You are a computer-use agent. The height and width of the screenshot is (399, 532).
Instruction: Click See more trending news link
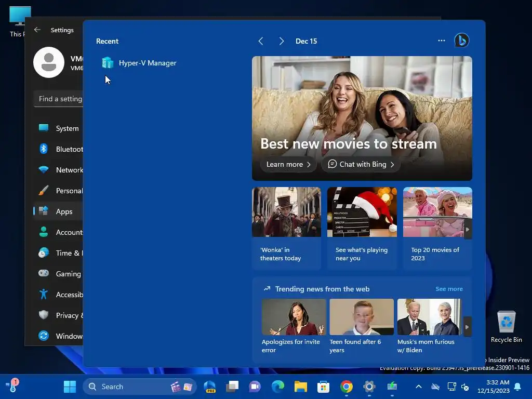point(449,289)
